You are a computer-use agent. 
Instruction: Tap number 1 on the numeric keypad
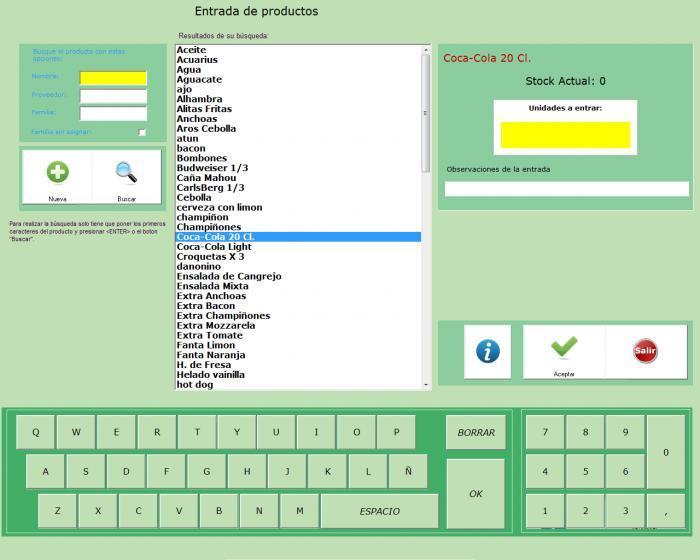[x=545, y=511]
